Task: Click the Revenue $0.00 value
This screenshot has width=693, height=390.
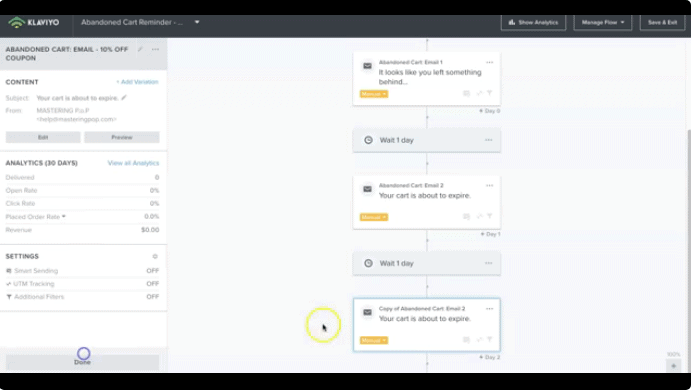Action: (150, 230)
